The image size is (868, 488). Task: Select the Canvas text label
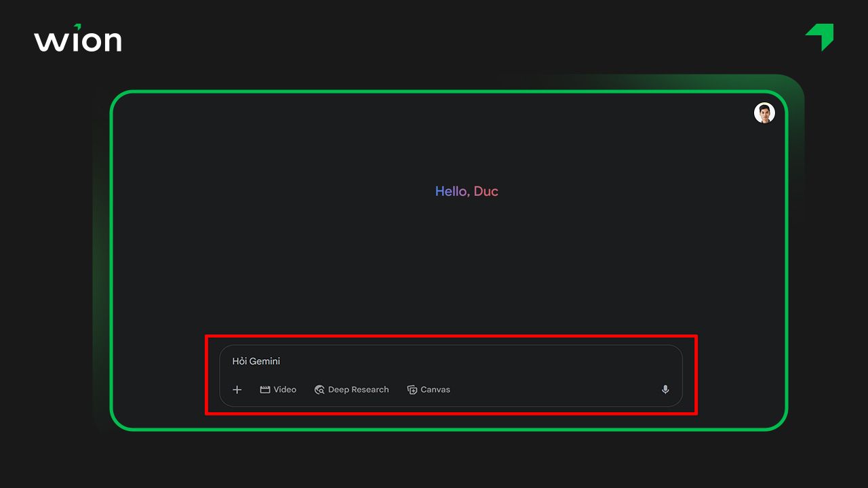[x=435, y=390]
